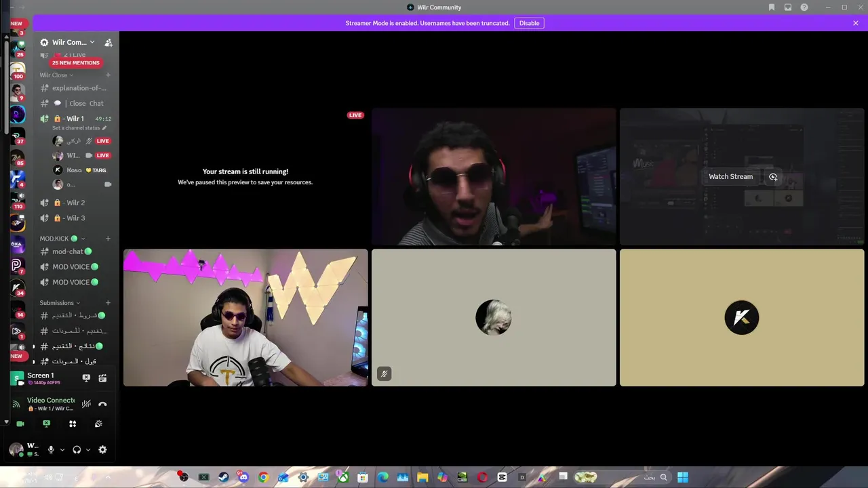
Task: Collapse the Submissions category
Action: (x=60, y=303)
